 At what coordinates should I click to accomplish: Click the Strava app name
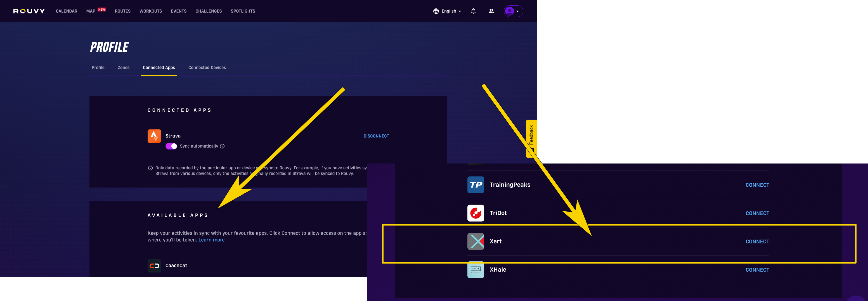click(173, 136)
